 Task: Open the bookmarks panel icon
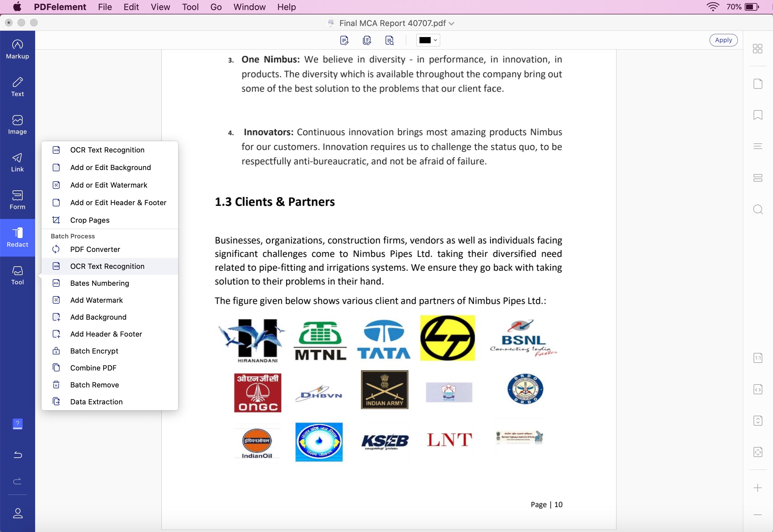click(758, 115)
